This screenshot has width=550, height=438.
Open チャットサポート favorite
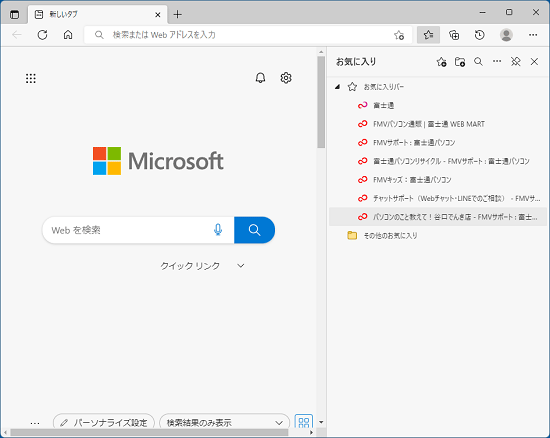click(438, 198)
